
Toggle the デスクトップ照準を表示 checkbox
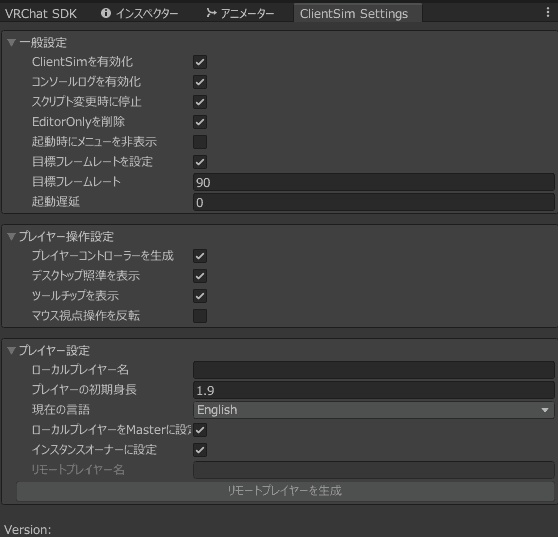pyautogui.click(x=200, y=276)
